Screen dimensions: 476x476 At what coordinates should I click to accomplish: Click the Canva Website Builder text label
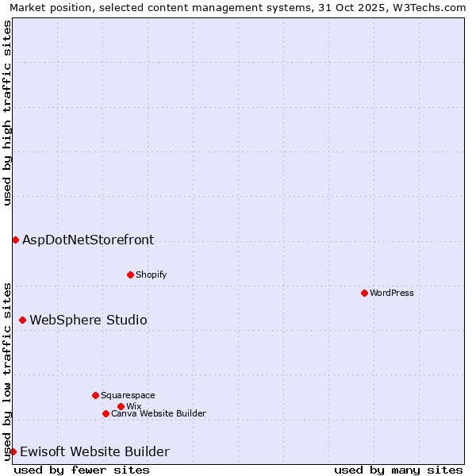(x=159, y=413)
